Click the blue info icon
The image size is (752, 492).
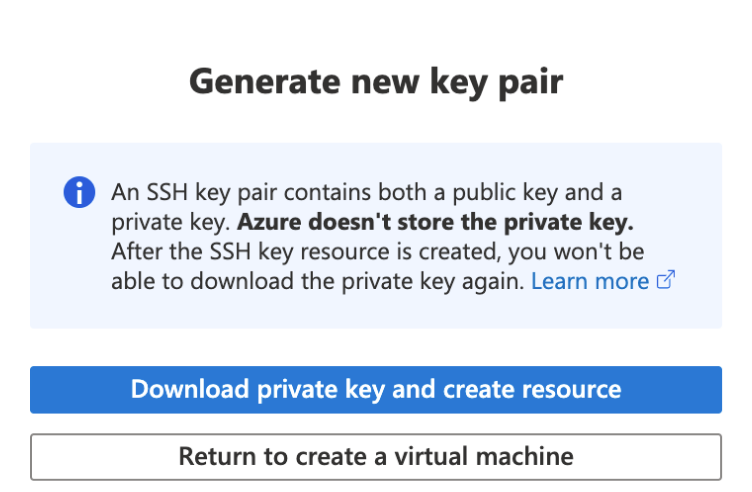pos(79,192)
